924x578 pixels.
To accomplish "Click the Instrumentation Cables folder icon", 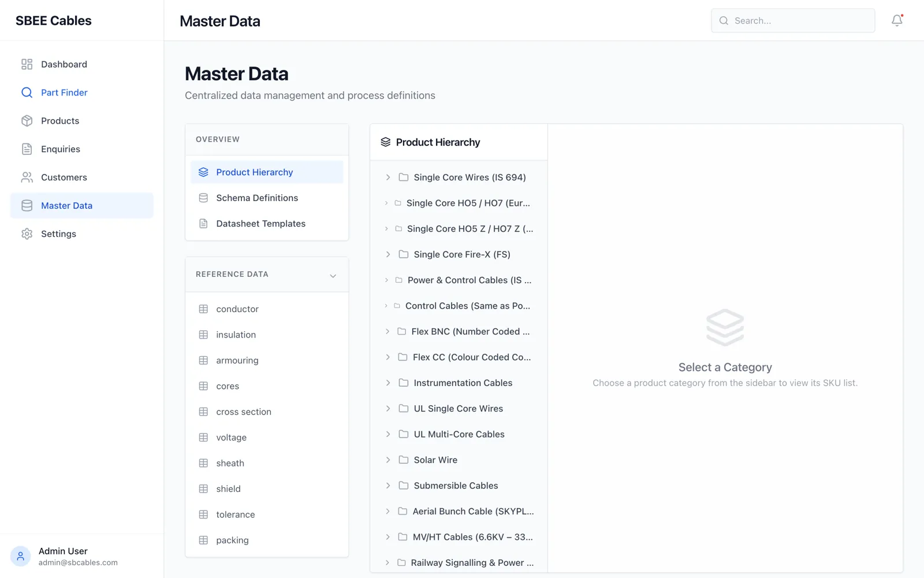I will click(x=404, y=383).
